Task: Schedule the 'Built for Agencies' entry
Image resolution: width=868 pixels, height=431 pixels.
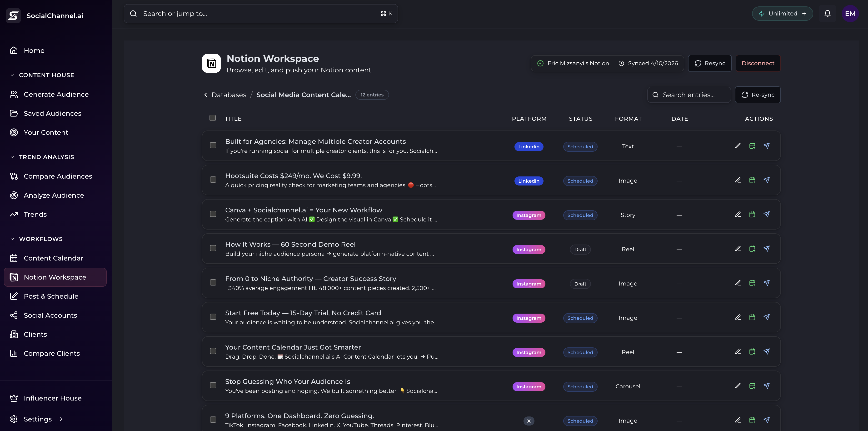Action: [x=752, y=146]
